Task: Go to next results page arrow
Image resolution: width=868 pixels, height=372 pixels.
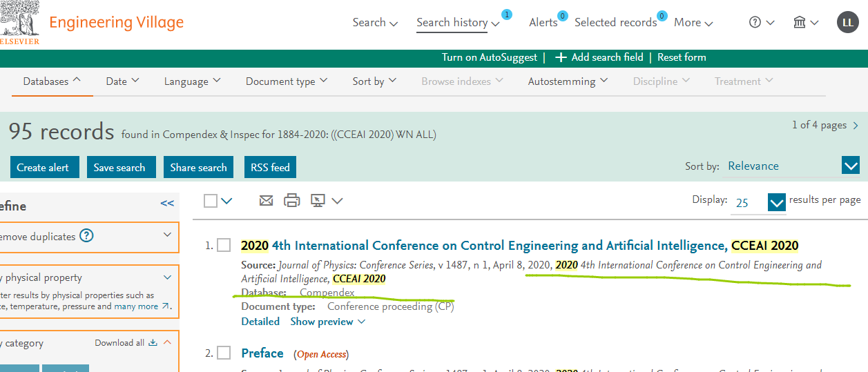Action: (x=856, y=126)
